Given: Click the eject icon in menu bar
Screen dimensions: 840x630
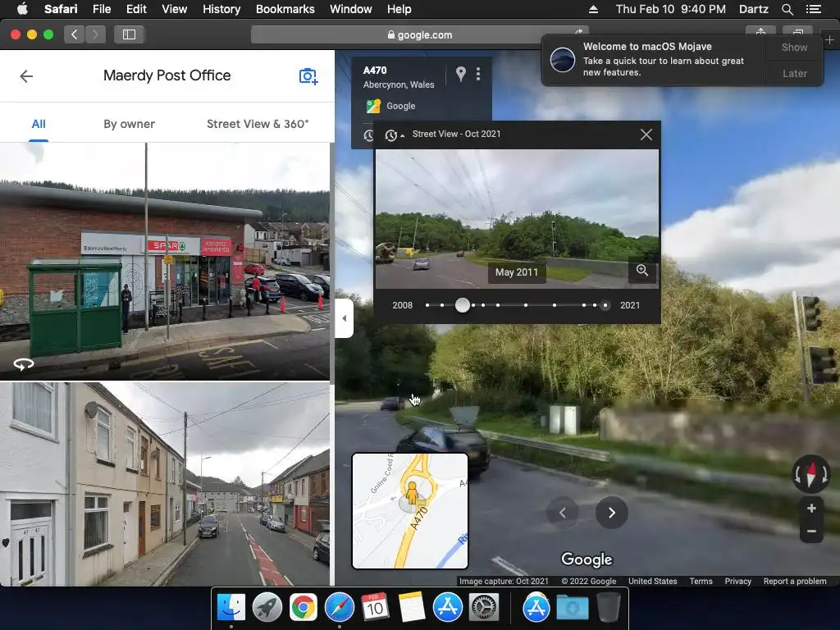Looking at the screenshot, I should (593, 9).
